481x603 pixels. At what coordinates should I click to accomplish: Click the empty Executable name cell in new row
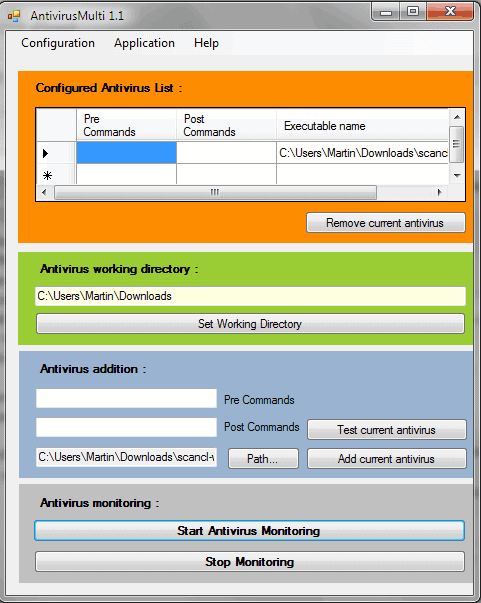[x=363, y=175]
